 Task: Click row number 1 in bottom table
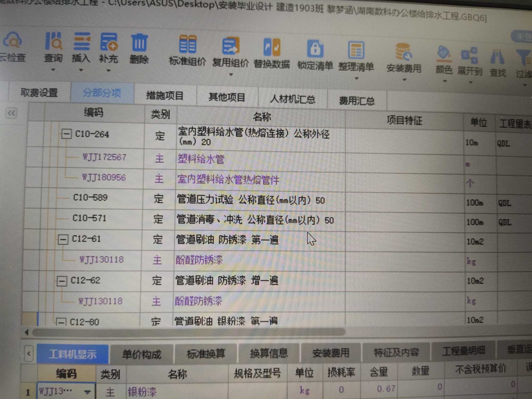pyautogui.click(x=28, y=392)
